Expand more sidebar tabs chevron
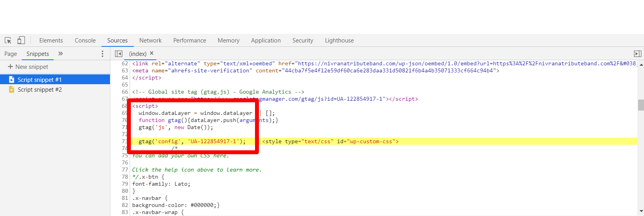Viewport: 644px width, 216px height. [60, 54]
